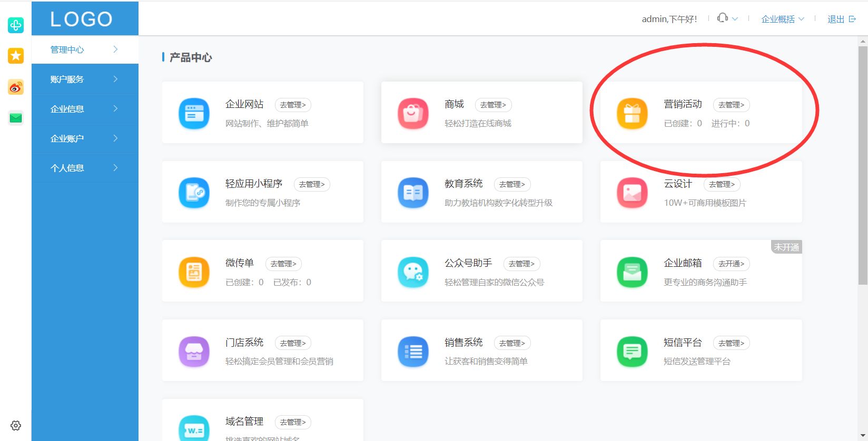
Task: Expand the 个人信息 sidebar menu
Action: [85, 168]
